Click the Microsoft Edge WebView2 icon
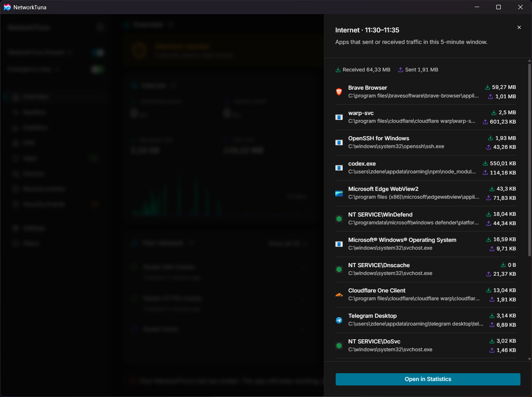The width and height of the screenshot is (532, 397). pos(339,193)
